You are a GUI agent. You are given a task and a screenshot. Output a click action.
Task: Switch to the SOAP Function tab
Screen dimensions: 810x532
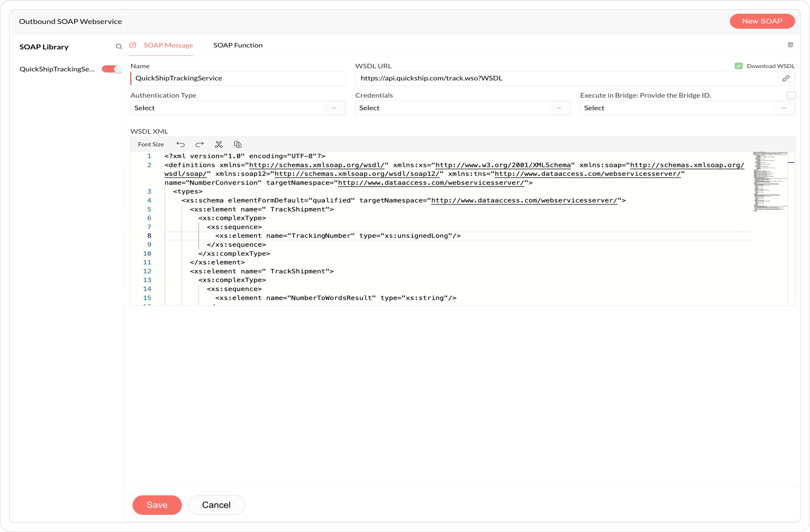(x=237, y=45)
